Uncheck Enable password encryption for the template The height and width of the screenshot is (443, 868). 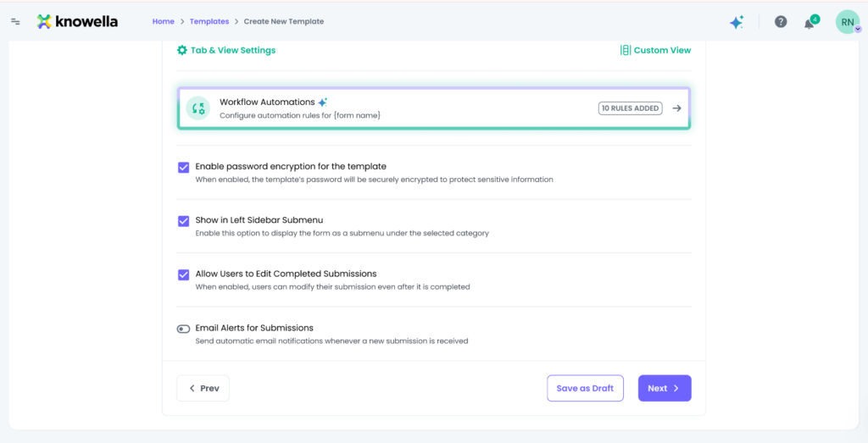183,167
